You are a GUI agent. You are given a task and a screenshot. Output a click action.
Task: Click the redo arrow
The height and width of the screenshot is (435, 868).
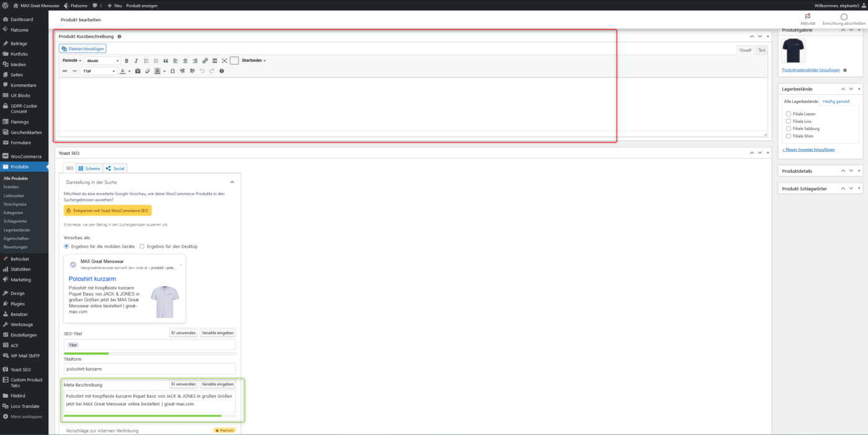211,71
